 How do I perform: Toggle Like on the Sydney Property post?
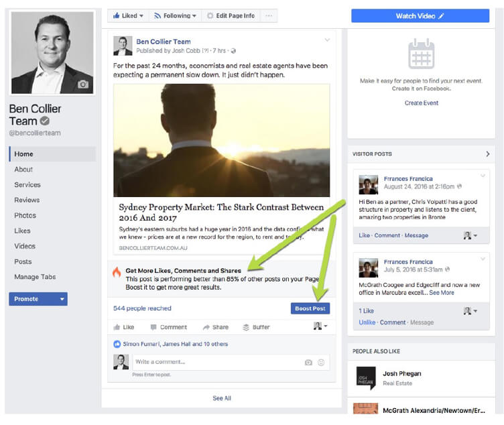point(124,327)
